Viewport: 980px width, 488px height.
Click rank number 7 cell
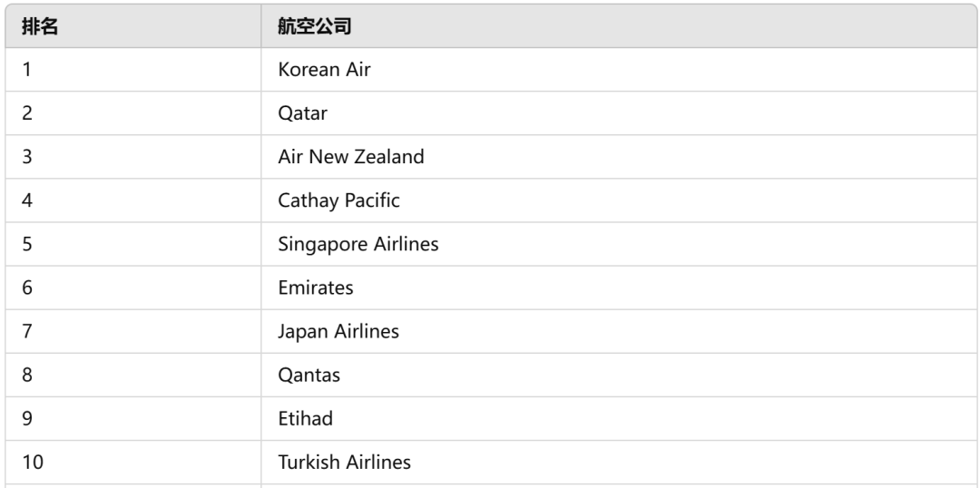click(x=133, y=331)
